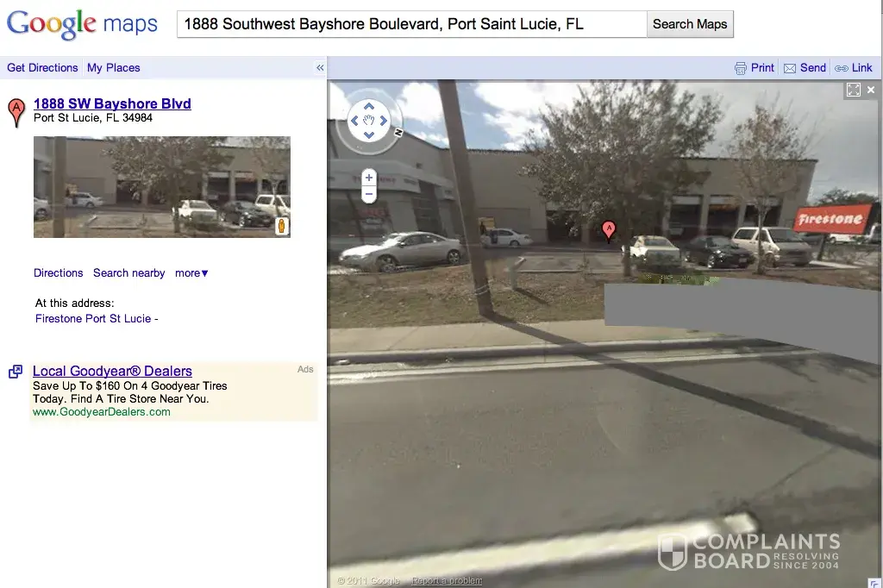This screenshot has width=883, height=588.
Task: Click the Send option
Action: [805, 67]
